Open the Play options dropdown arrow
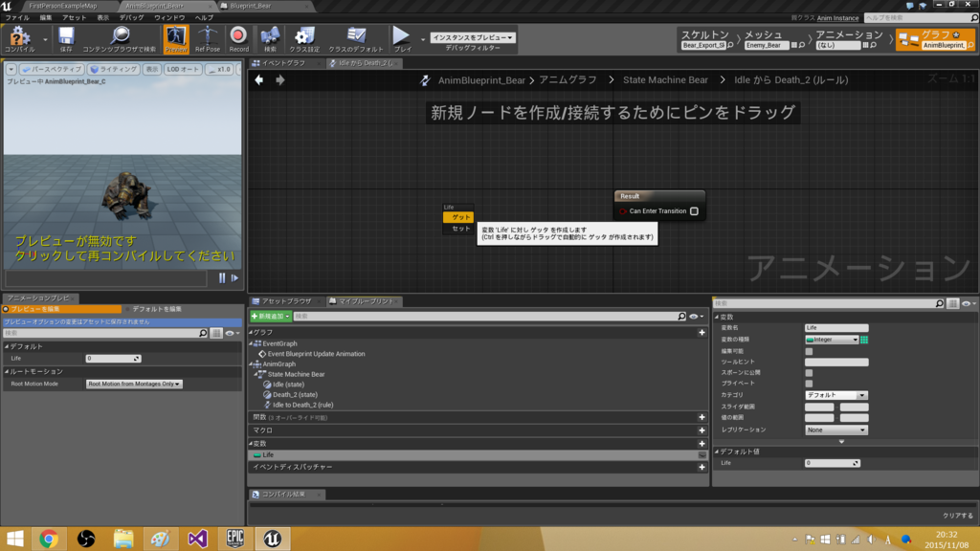 pos(422,39)
